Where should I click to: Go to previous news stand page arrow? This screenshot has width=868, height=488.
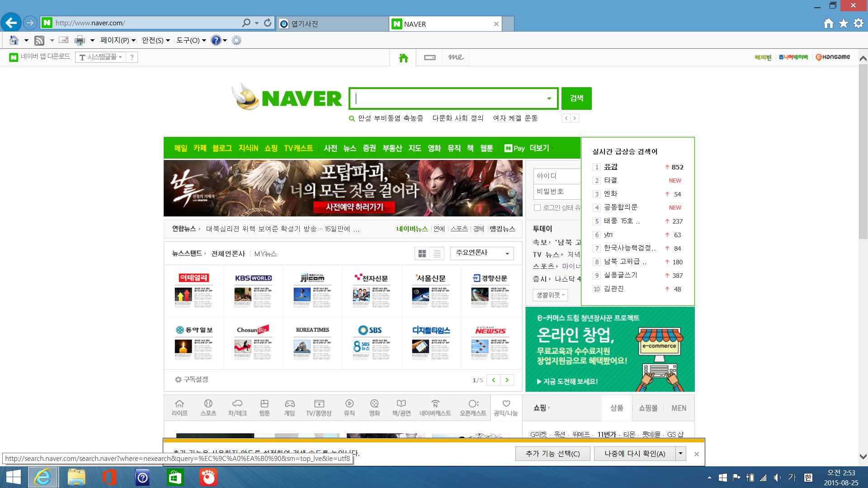click(494, 380)
